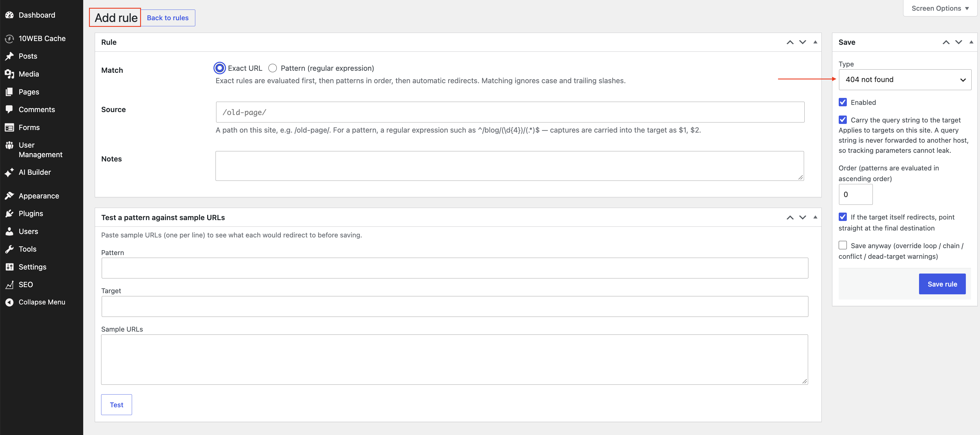The height and width of the screenshot is (435, 980).
Task: Click the Tools wrench icon
Action: (x=10, y=249)
